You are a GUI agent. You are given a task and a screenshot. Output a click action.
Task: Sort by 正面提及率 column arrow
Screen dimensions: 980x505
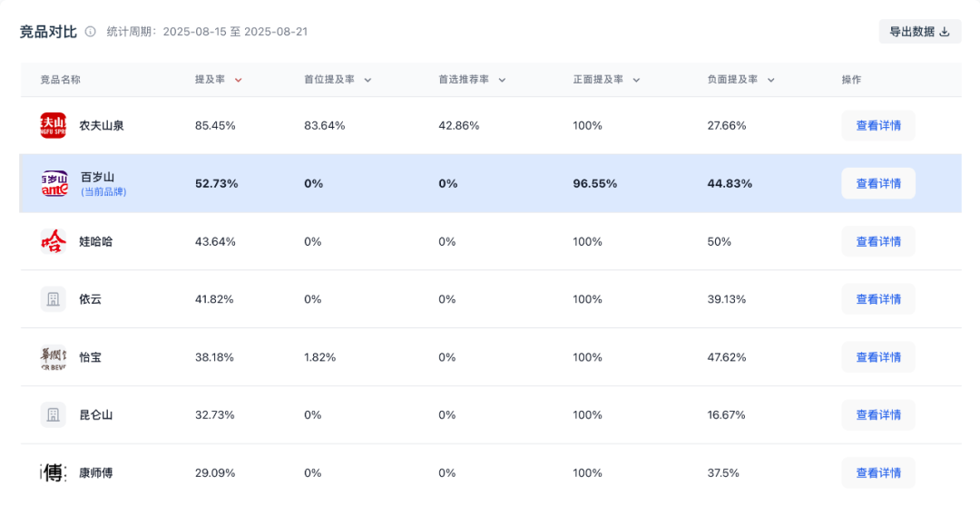tap(636, 80)
